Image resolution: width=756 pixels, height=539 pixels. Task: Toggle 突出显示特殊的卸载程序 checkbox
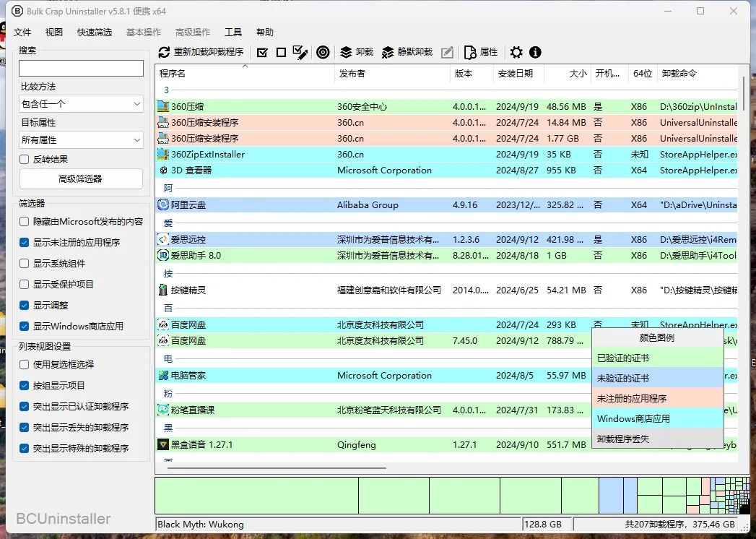[x=24, y=448]
